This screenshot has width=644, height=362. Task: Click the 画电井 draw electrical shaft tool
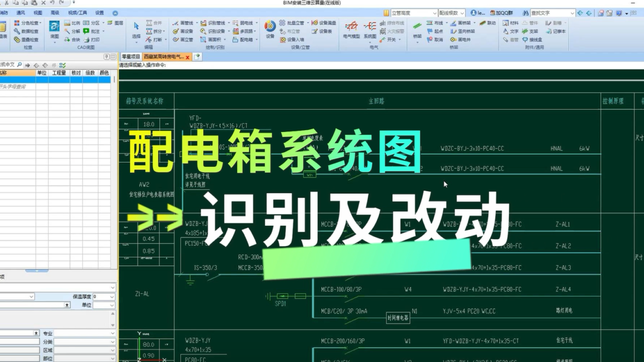460,40
